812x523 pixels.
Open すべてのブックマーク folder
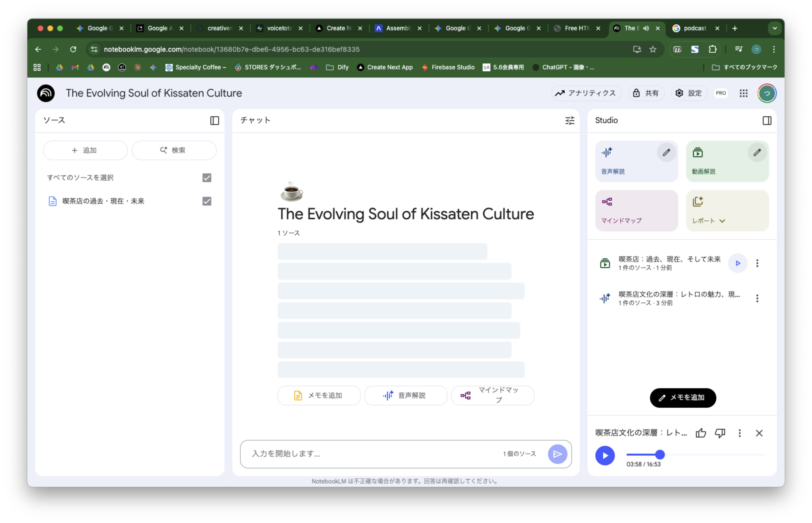pos(744,67)
